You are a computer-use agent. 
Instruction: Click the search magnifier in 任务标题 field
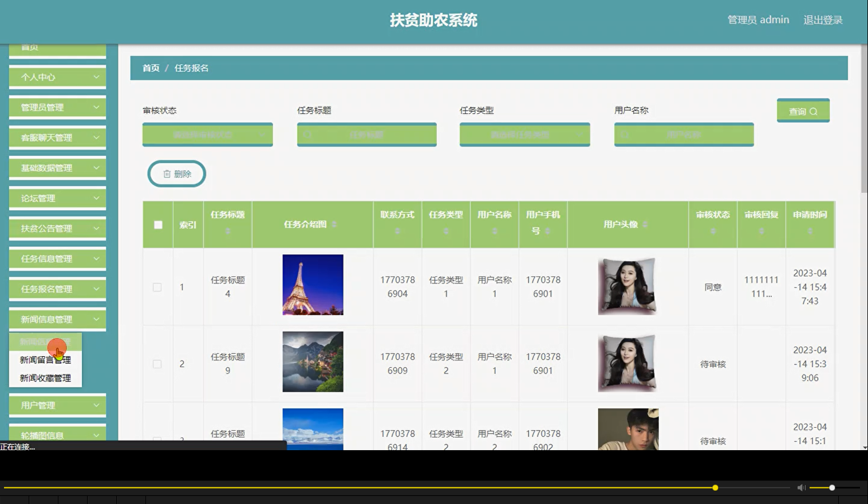pyautogui.click(x=308, y=135)
